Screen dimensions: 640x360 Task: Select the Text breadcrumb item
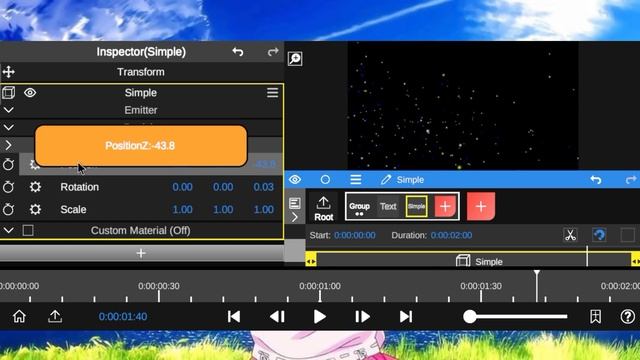388,207
